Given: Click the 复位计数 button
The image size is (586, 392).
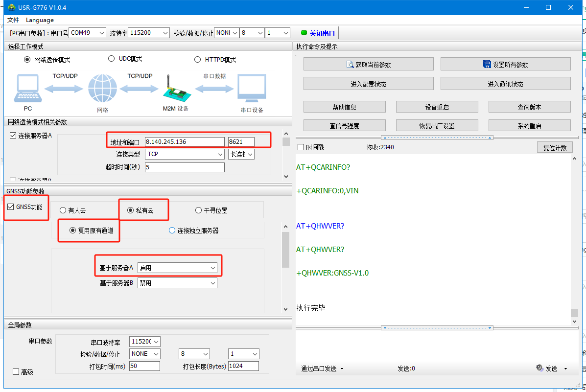Looking at the screenshot, I should pyautogui.click(x=555, y=148).
